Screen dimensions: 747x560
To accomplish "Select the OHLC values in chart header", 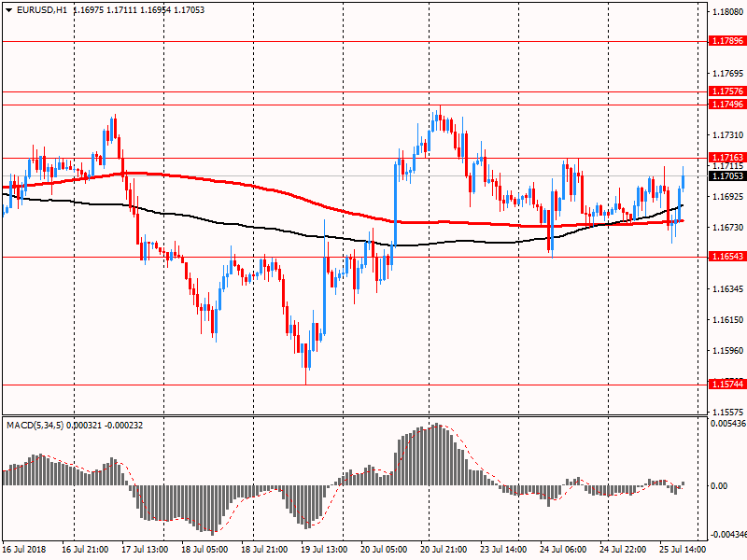I will [138, 10].
